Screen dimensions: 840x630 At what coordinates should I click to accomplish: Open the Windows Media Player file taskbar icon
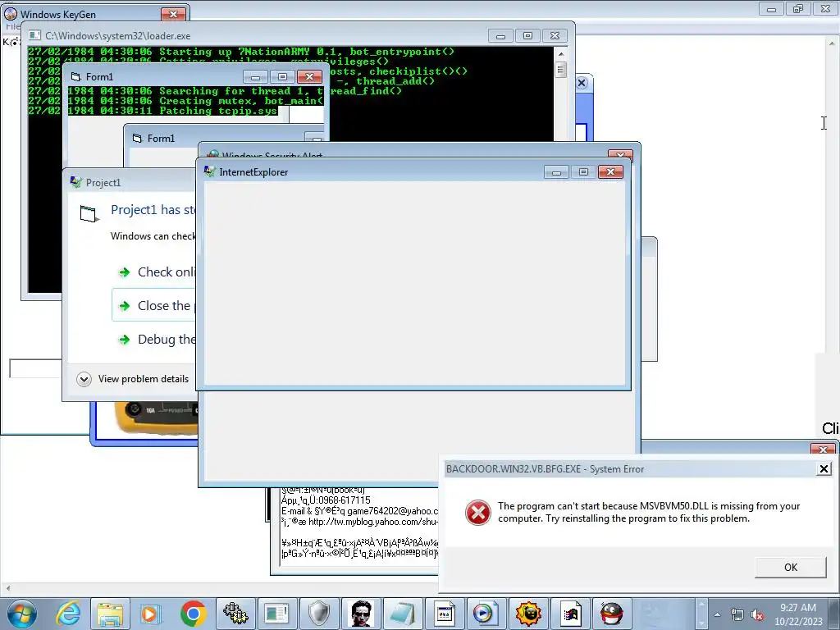click(486, 614)
